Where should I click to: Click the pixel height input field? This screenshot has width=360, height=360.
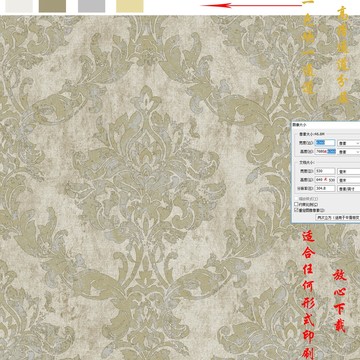point(325,151)
